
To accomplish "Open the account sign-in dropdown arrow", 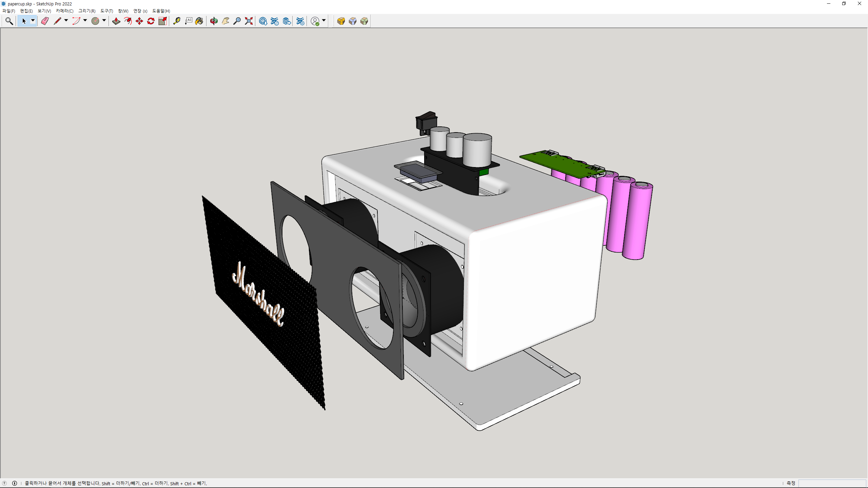I will coord(324,21).
